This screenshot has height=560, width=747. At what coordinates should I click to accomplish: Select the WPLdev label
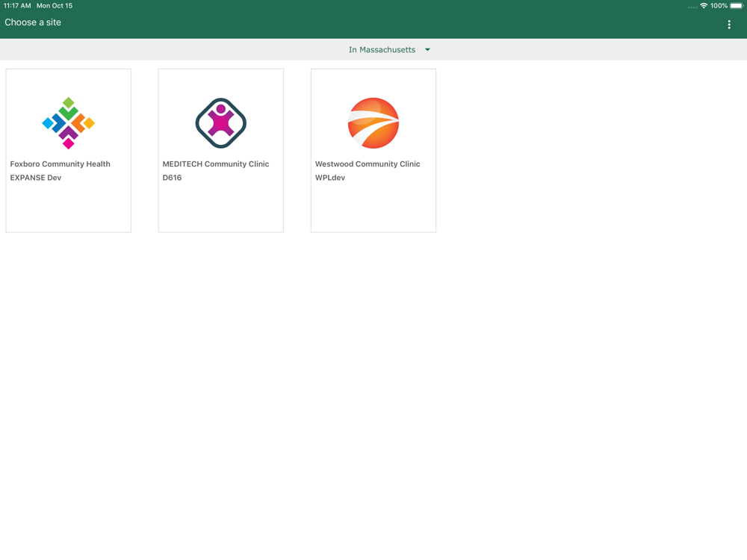click(x=330, y=178)
